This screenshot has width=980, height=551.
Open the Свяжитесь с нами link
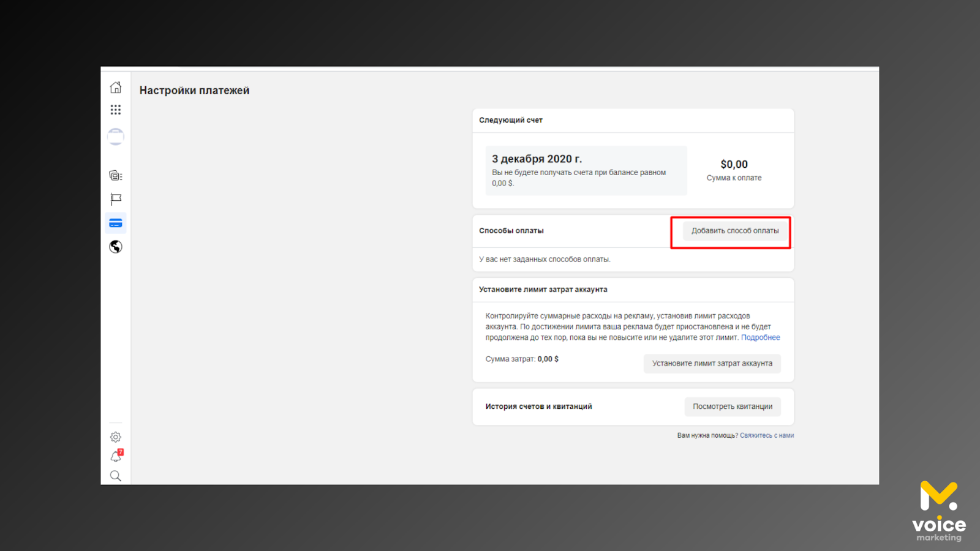point(767,435)
